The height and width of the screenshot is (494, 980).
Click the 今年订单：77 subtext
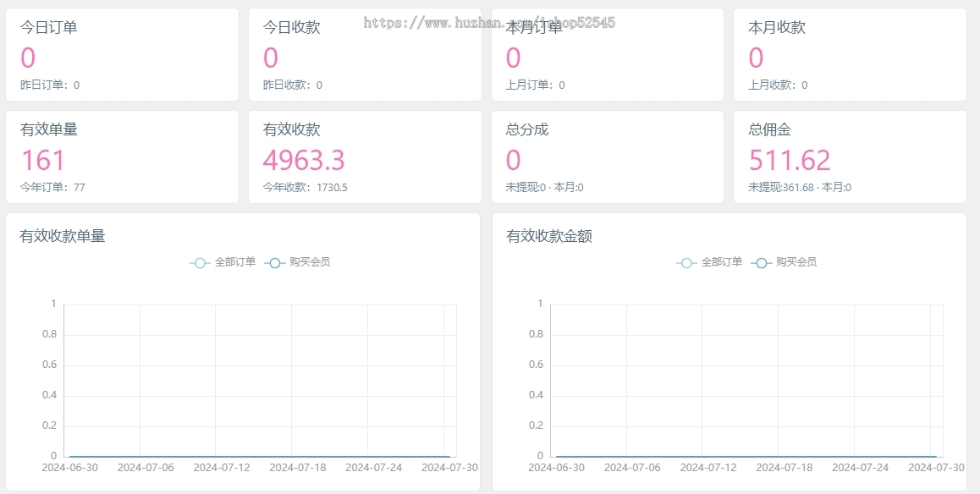pyautogui.click(x=52, y=187)
